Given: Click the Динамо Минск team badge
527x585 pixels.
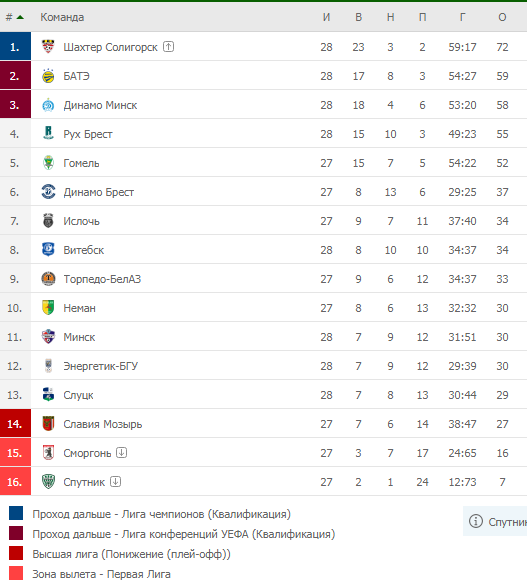Looking at the screenshot, I should click(48, 105).
